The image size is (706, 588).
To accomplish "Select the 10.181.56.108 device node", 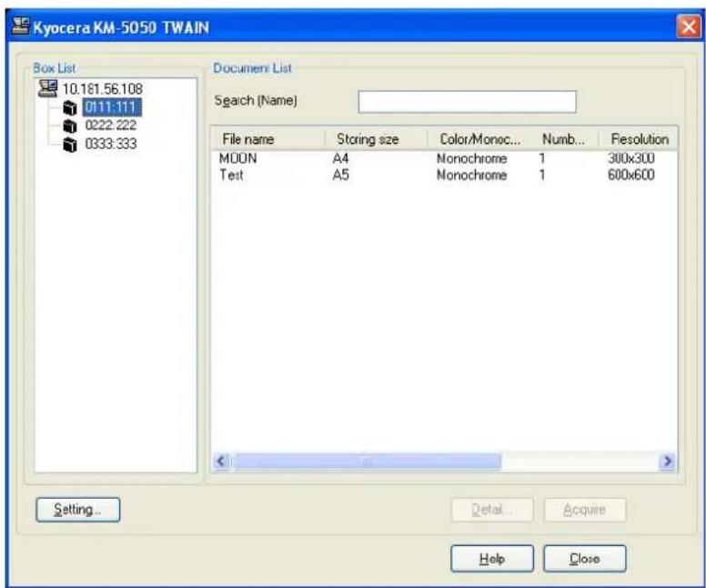I will 102,89.
